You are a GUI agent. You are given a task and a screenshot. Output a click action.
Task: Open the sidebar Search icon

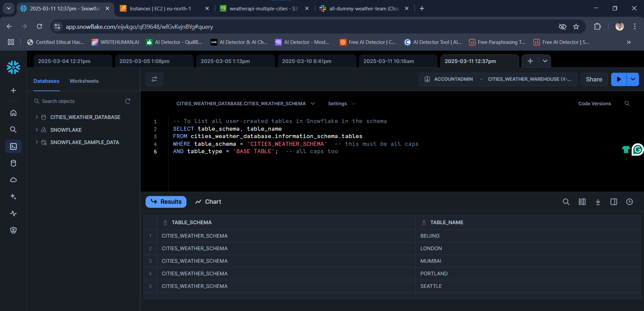click(x=13, y=130)
